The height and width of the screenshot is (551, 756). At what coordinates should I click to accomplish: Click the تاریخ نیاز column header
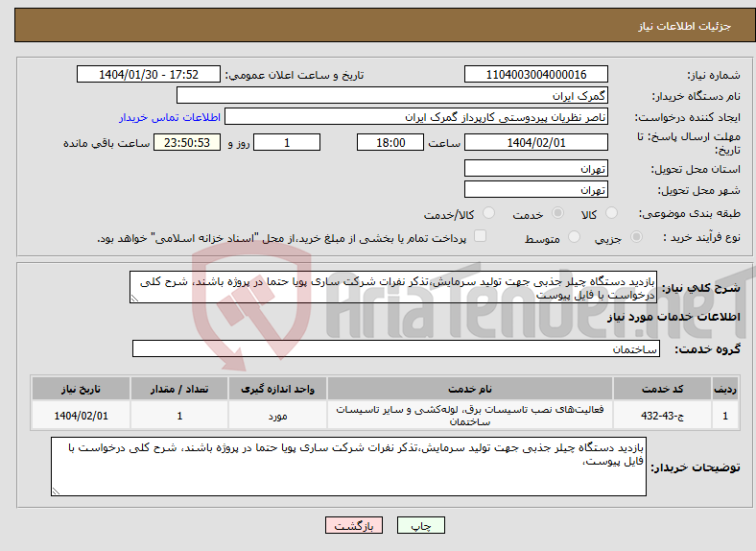click(81, 389)
